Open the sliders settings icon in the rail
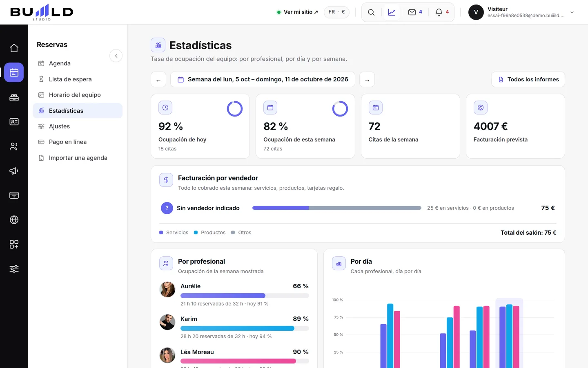Viewport: 588px width, 368px height. point(14,269)
